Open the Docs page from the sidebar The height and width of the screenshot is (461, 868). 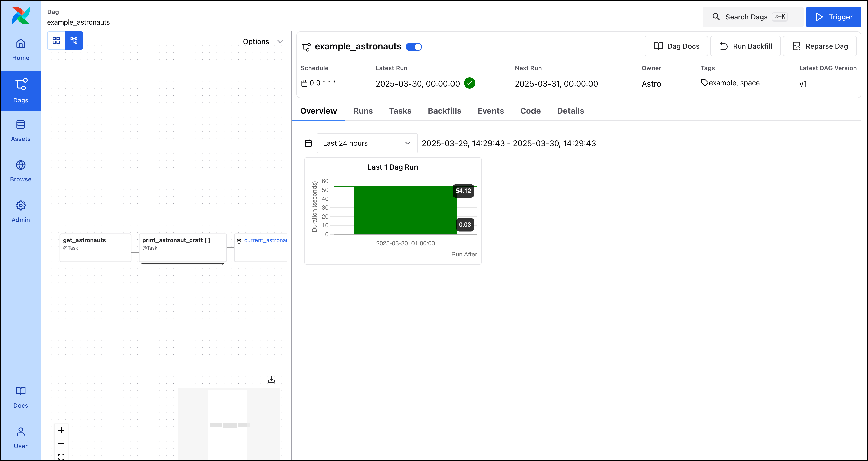tap(21, 397)
